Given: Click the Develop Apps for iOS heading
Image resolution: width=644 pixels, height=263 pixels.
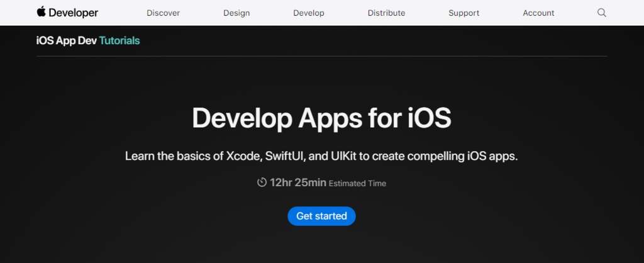Looking at the screenshot, I should 321,118.
